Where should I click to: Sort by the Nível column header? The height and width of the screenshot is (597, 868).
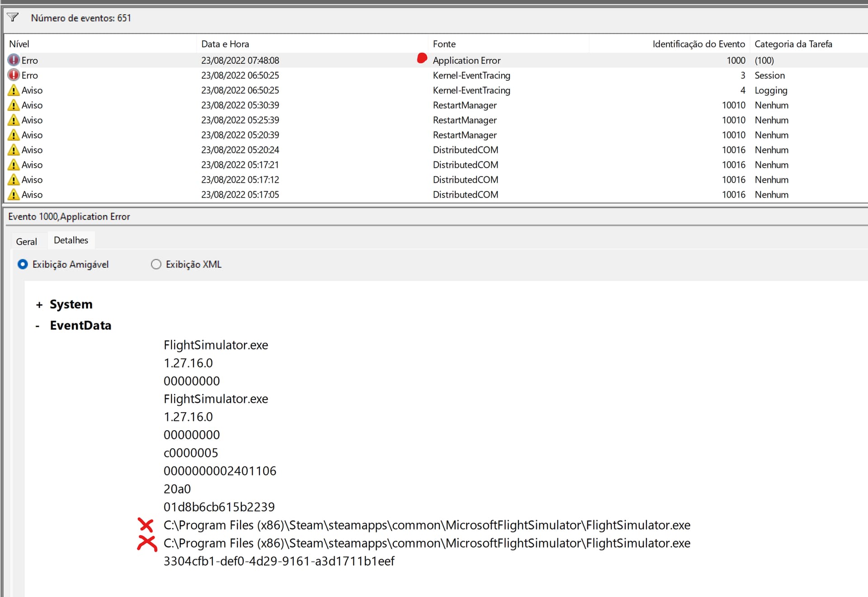(101, 44)
